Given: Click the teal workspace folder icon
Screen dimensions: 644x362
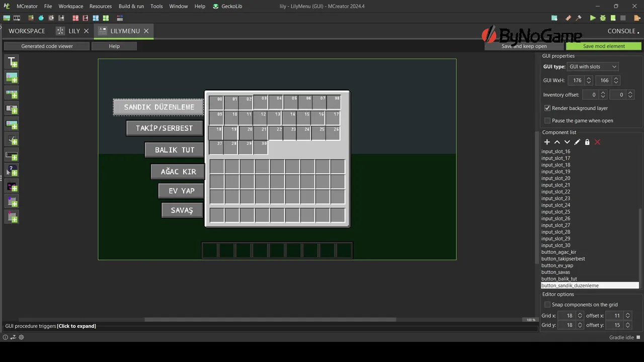Looking at the screenshot, I should (554, 18).
